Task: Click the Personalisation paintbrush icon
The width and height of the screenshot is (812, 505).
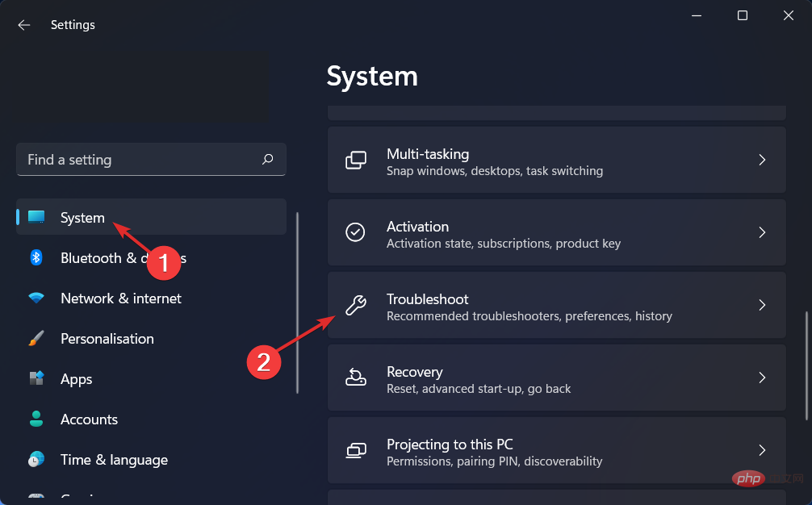Action: click(36, 338)
